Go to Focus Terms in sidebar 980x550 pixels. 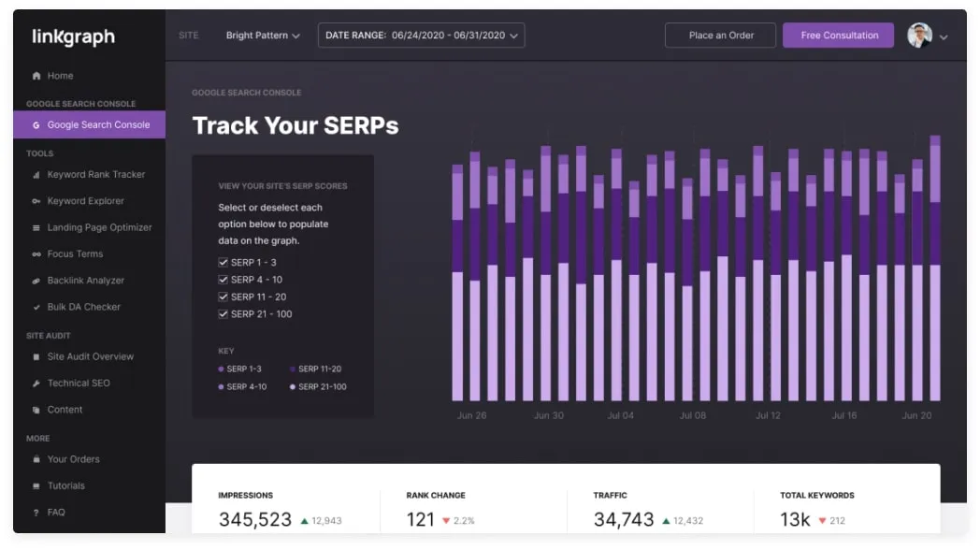pyautogui.click(x=75, y=254)
